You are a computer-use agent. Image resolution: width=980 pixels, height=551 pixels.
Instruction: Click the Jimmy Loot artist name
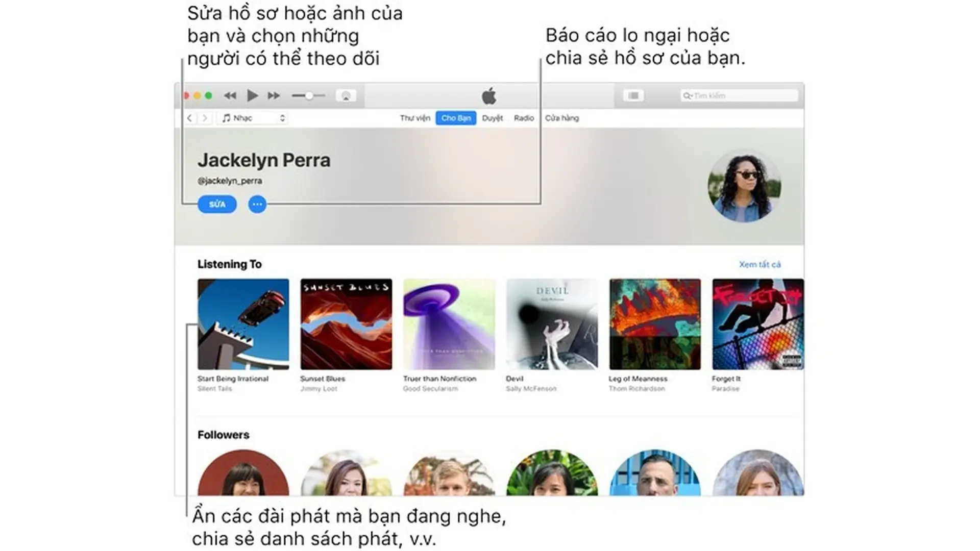[318, 389]
